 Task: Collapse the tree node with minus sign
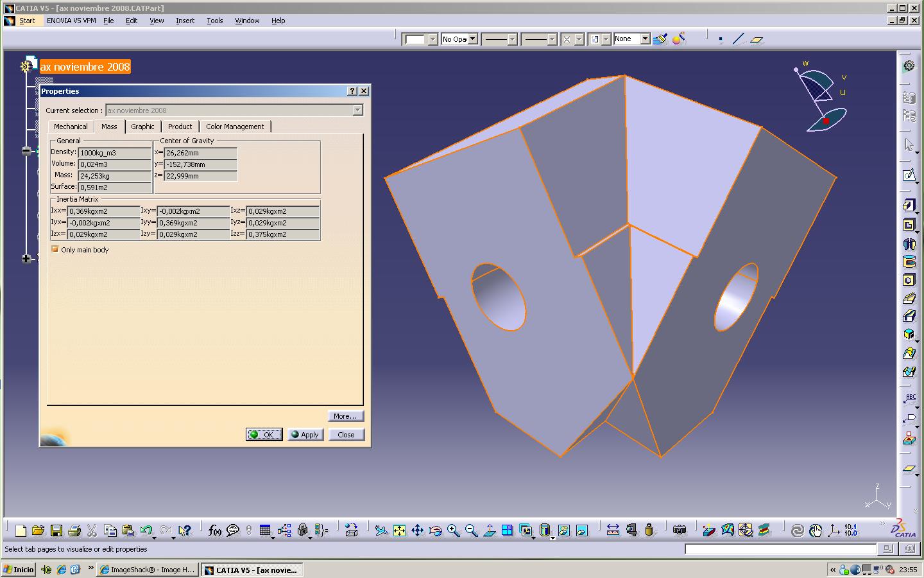[x=26, y=150]
